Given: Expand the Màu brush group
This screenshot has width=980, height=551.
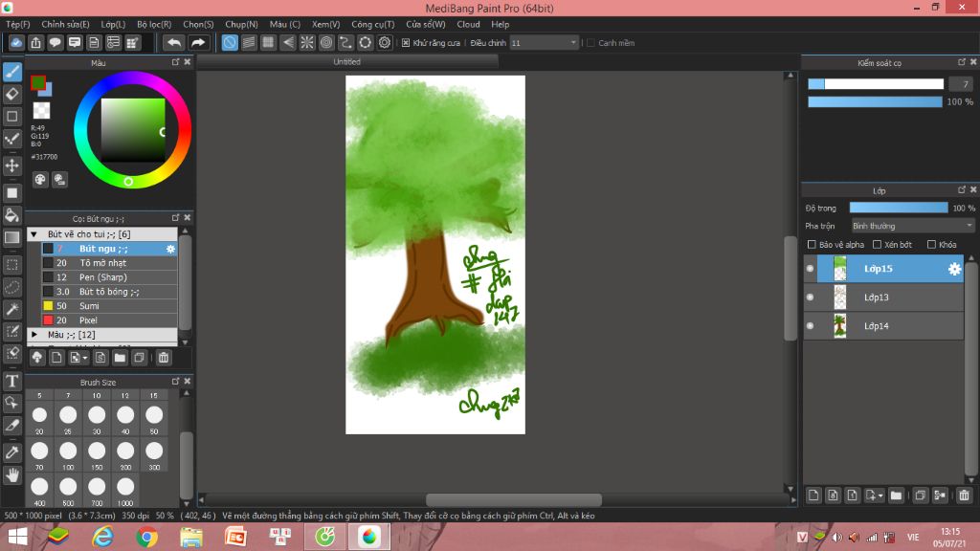Looking at the screenshot, I should pyautogui.click(x=34, y=335).
